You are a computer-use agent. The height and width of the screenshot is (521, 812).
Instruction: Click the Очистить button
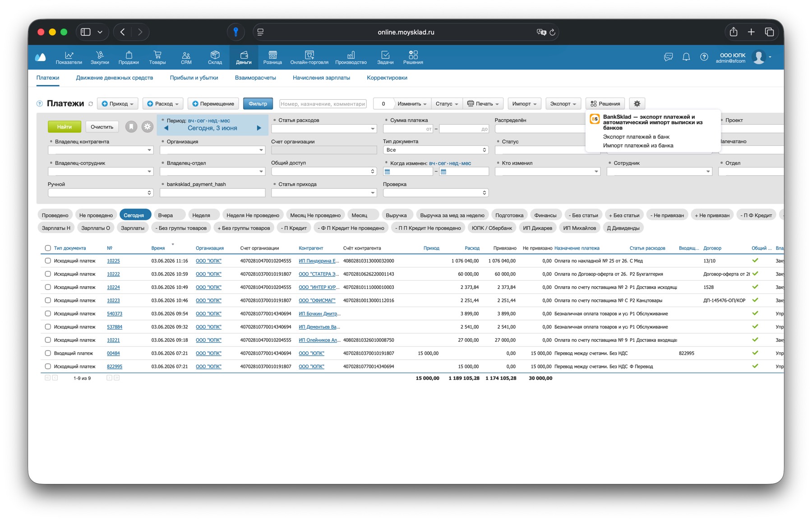pos(102,127)
